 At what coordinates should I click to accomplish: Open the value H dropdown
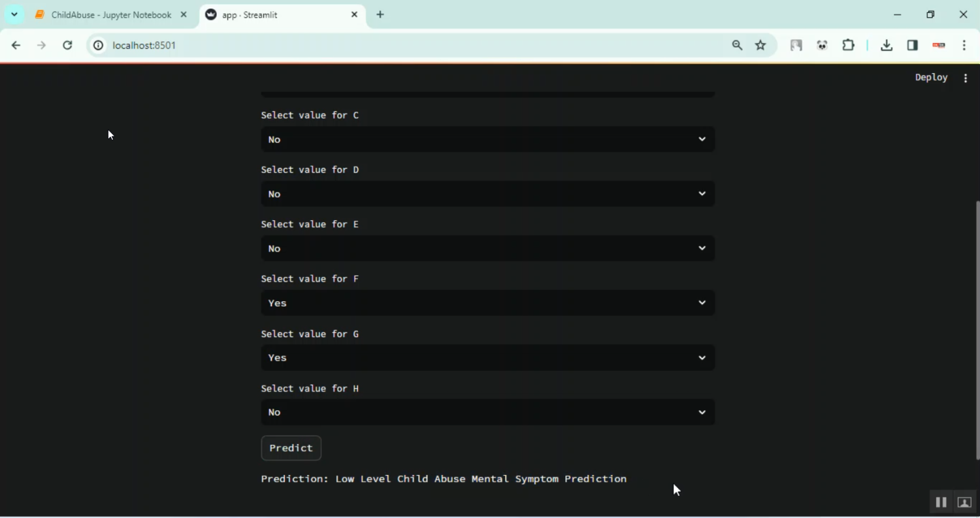click(x=487, y=412)
